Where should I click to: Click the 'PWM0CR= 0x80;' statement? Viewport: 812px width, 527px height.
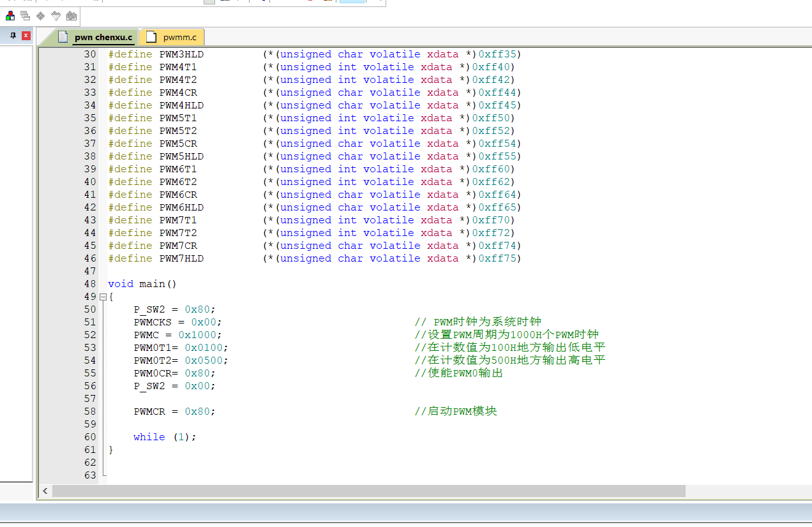point(174,373)
